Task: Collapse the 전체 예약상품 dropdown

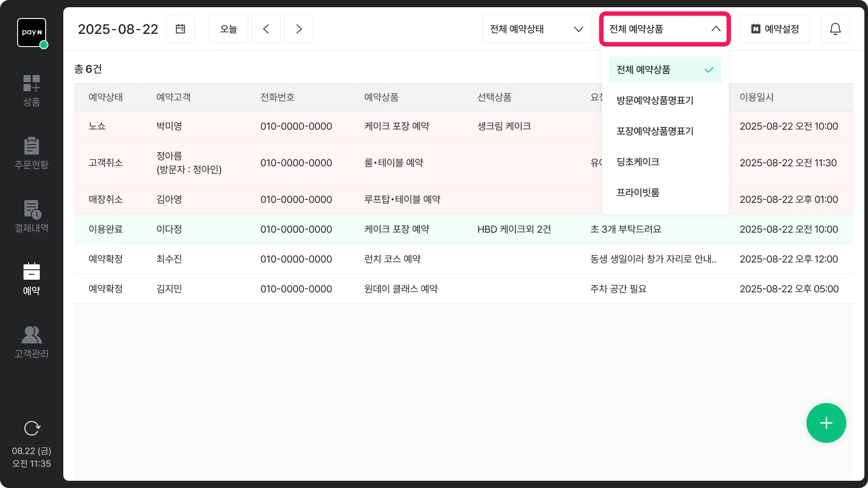Action: (665, 29)
